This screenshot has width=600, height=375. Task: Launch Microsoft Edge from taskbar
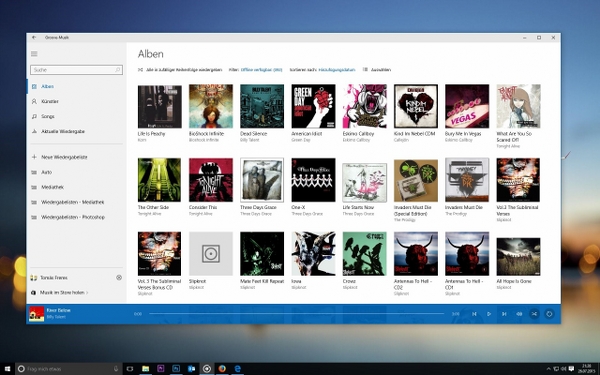238,369
